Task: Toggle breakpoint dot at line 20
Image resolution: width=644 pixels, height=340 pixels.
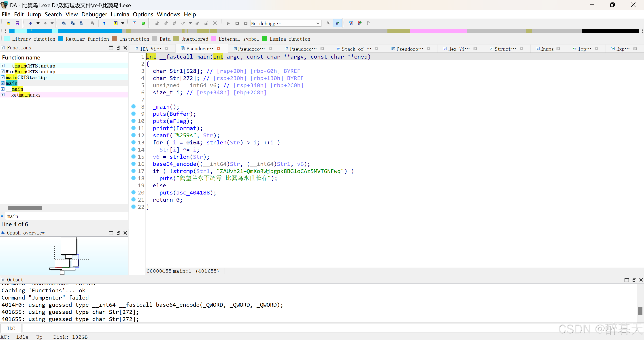Action: 134,192
